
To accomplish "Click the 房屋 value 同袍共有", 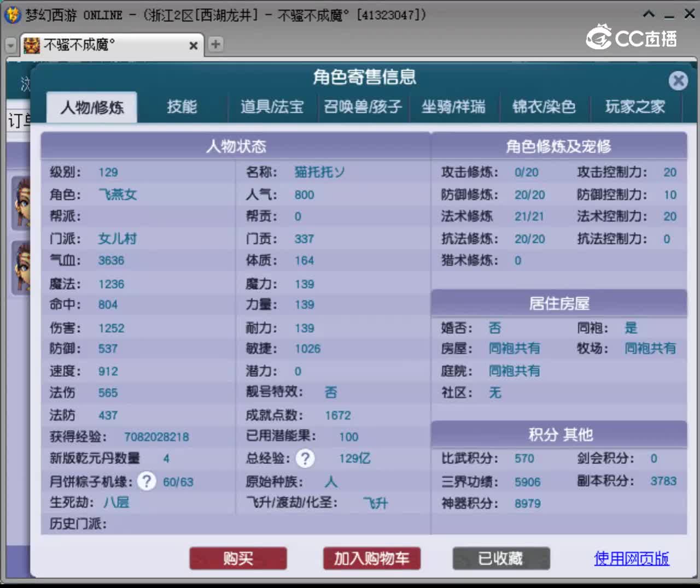I will [514, 348].
